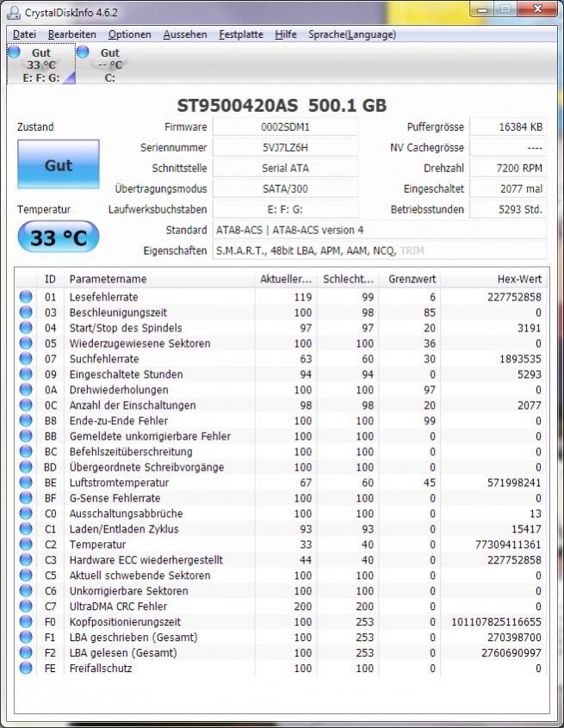Click status orb for Unkorrigierbare Sektoren row
Image resolution: width=564 pixels, height=728 pixels.
coord(26,590)
